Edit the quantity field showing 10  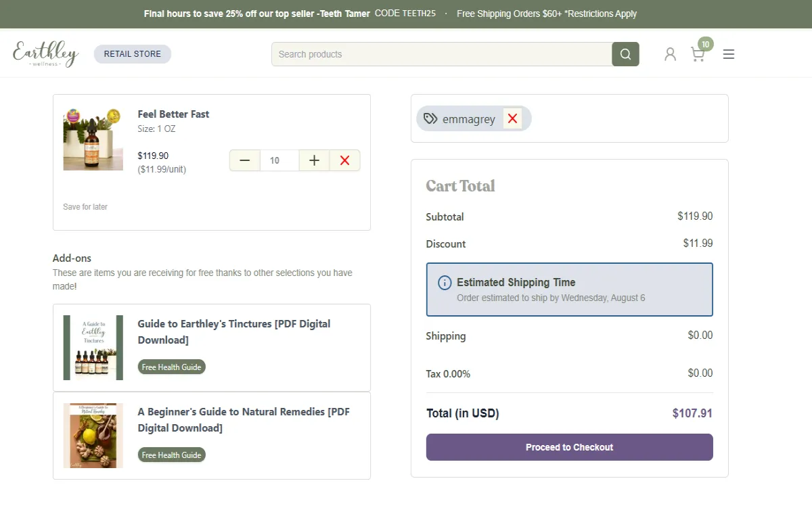(x=279, y=160)
